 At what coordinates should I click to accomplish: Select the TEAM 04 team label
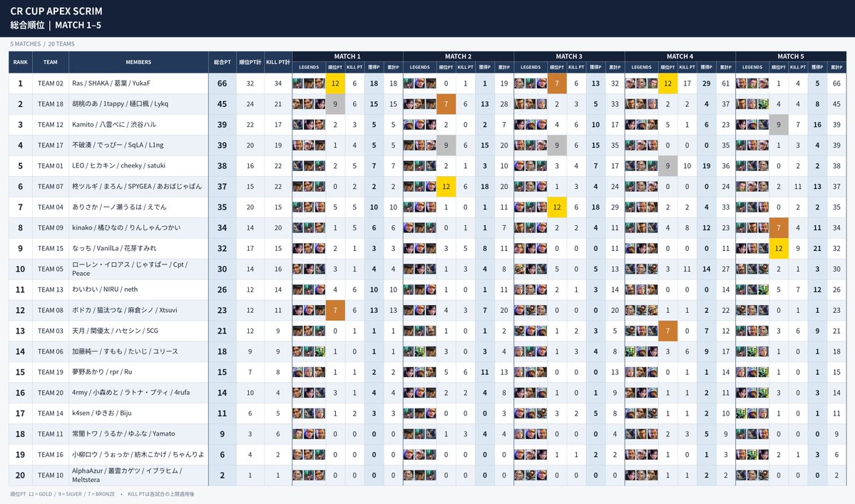50,207
